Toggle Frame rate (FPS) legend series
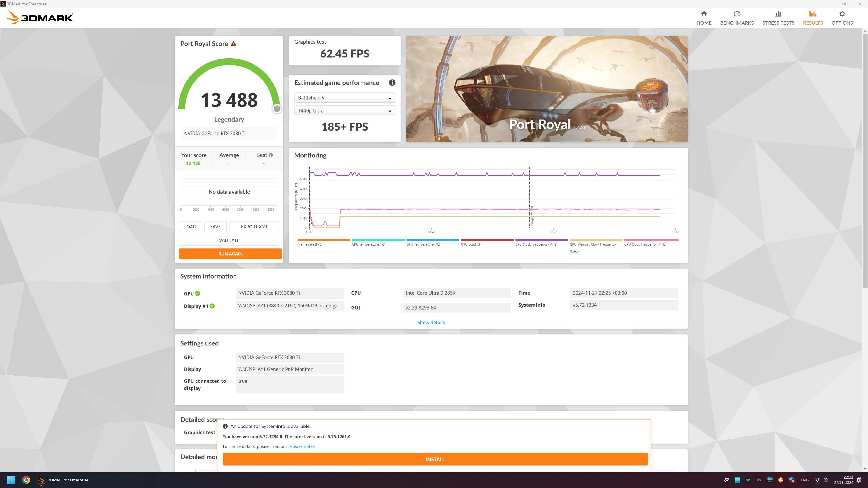 [310, 244]
